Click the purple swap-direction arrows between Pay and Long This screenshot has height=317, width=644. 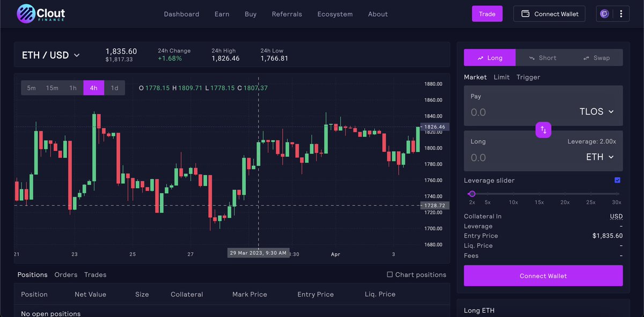pos(543,130)
